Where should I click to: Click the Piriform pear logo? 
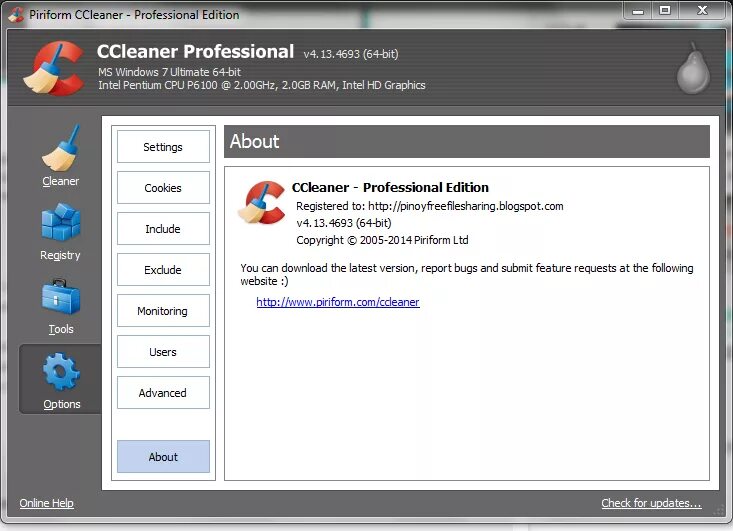coord(693,68)
